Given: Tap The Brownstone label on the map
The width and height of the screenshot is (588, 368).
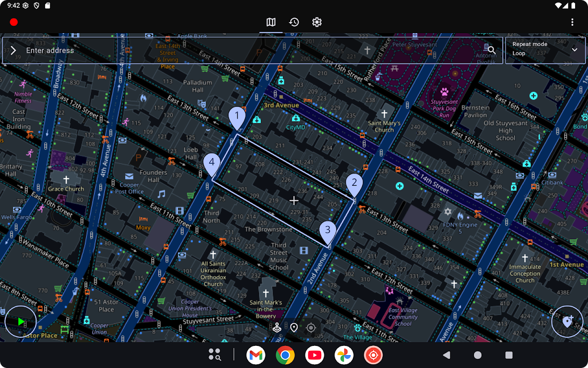Looking at the screenshot, I should tap(269, 229).
